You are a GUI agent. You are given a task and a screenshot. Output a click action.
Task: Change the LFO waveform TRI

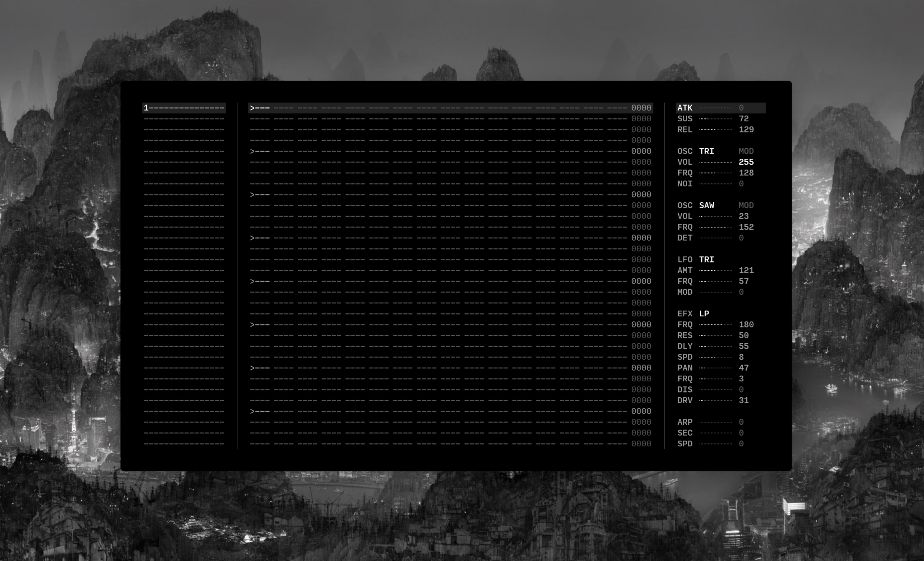[x=706, y=260]
